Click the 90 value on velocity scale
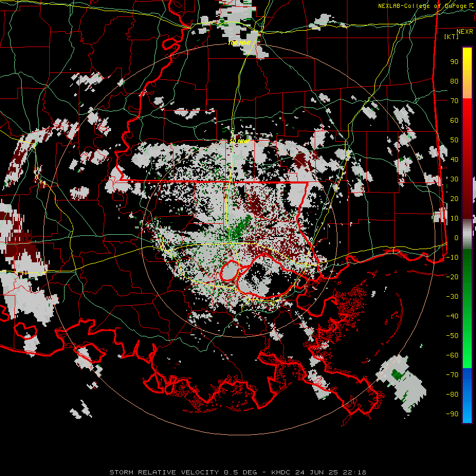Viewport: 476px width, 476px height. tap(454, 62)
